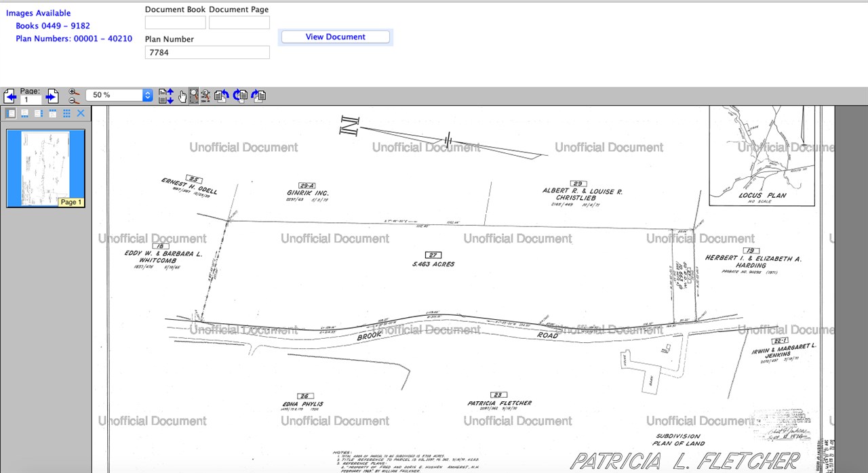Close the thumbnail panel
This screenshot has height=473, width=868.
point(81,113)
